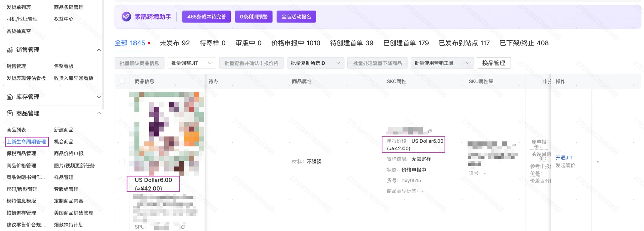Screen dimensions: 644x231
Task: Open 拍摄退样管理 in the sidebar
Action: (21, 213)
